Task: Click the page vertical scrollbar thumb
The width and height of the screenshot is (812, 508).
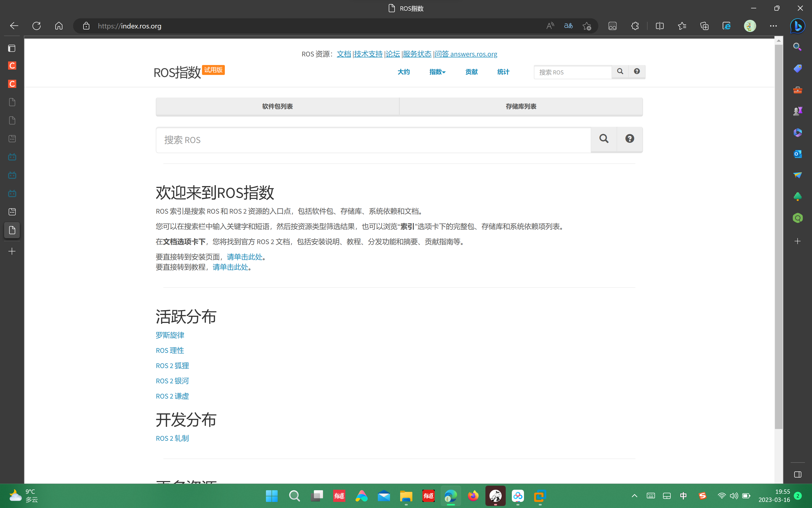Action: [x=779, y=236]
